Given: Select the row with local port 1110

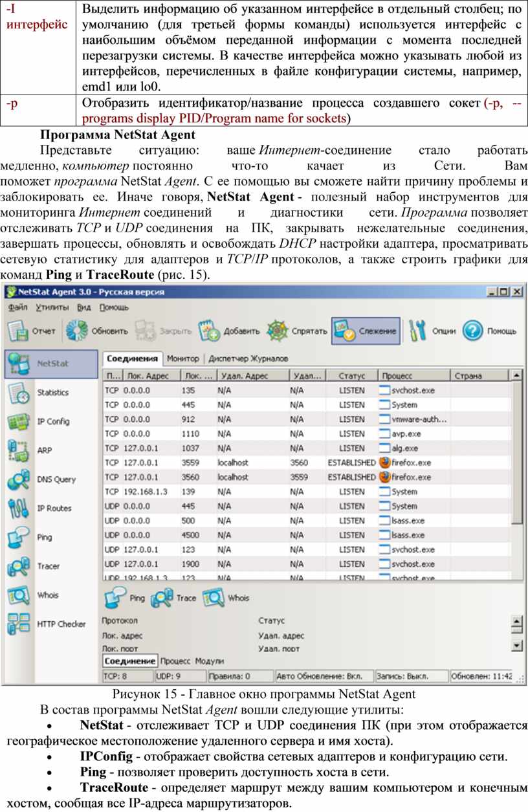Looking at the screenshot, I should (306, 433).
